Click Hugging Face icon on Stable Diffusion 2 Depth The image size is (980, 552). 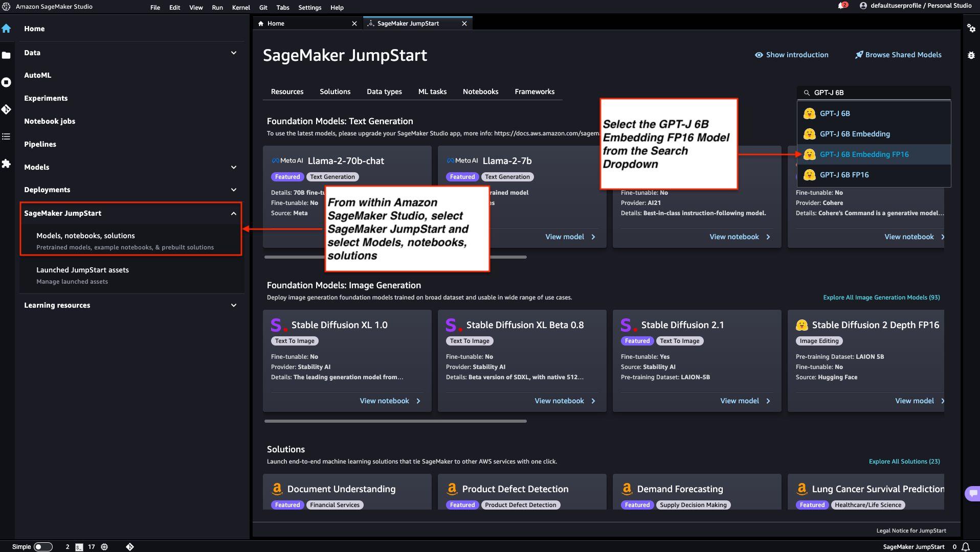click(x=801, y=325)
